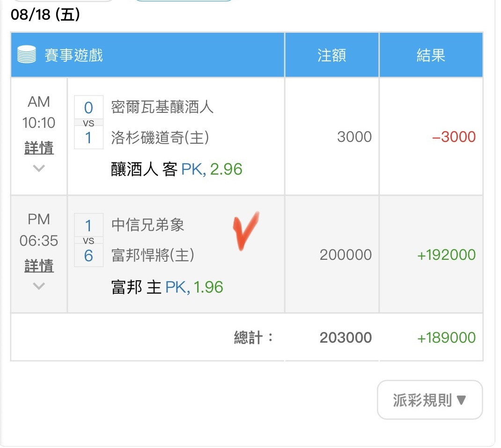Click the red checkmark on Fubon game

pyautogui.click(x=245, y=231)
